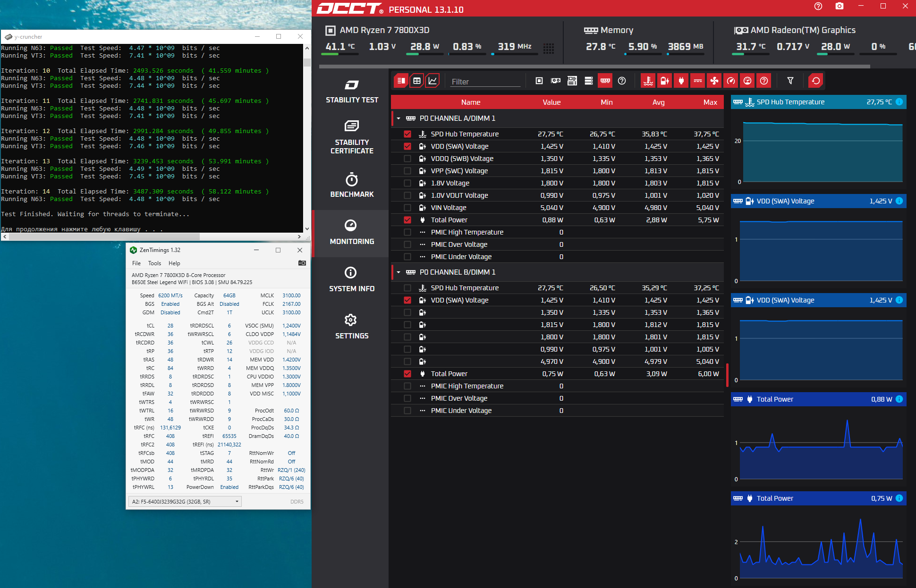This screenshot has width=916, height=588.
Task: Toggle the fan sensor type filter
Action: click(714, 81)
